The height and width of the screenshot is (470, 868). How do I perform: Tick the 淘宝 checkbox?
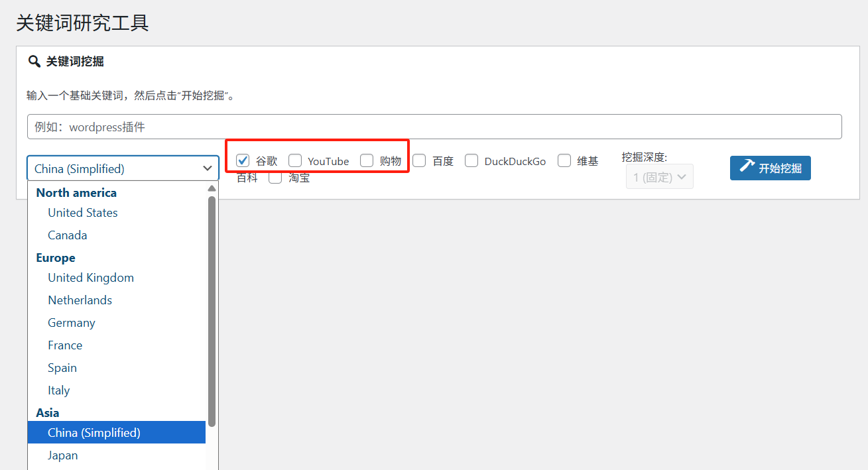point(275,178)
